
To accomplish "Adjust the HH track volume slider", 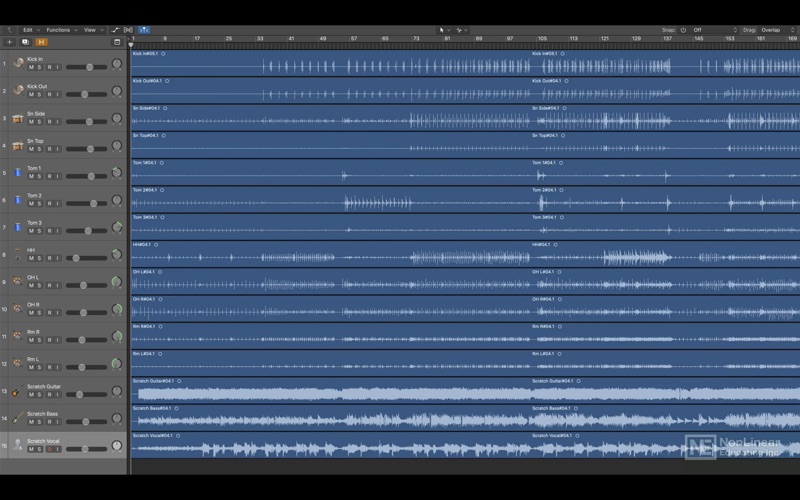I will pyautogui.click(x=86, y=258).
